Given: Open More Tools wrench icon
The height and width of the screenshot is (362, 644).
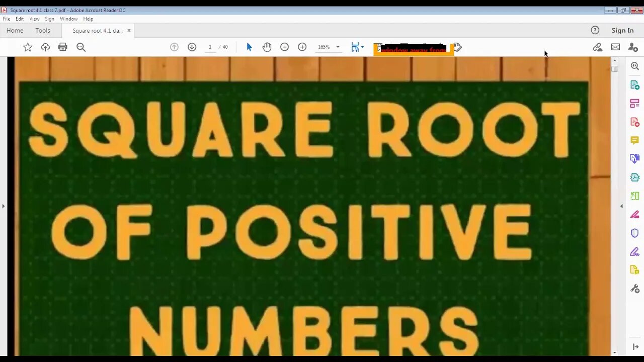Looking at the screenshot, I should coord(635,289).
